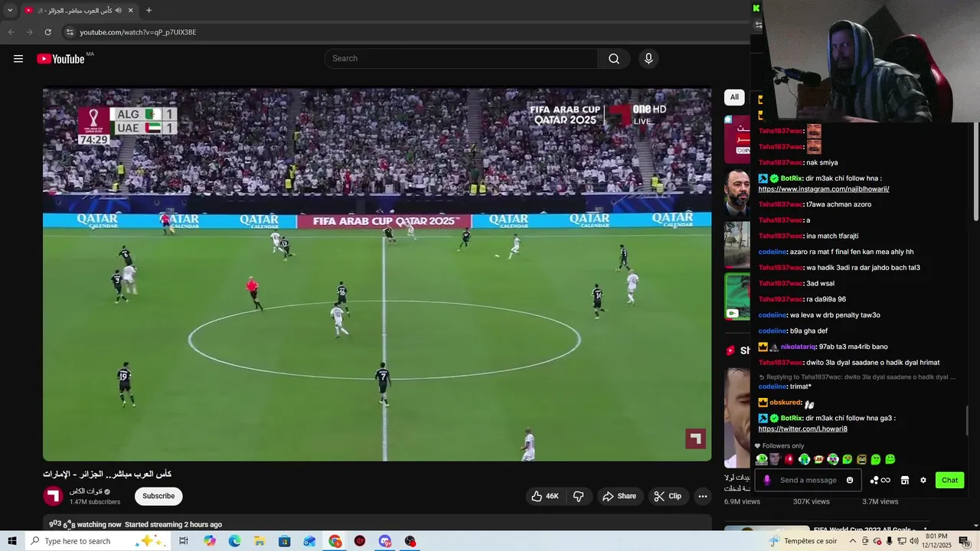Click the Followers only chat notice
Viewport: 980px width, 551px height.
click(779, 445)
